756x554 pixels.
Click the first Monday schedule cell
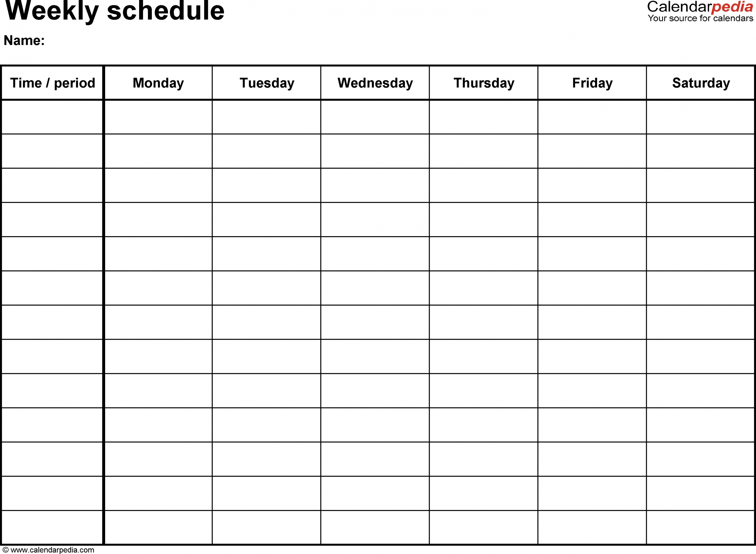[159, 115]
